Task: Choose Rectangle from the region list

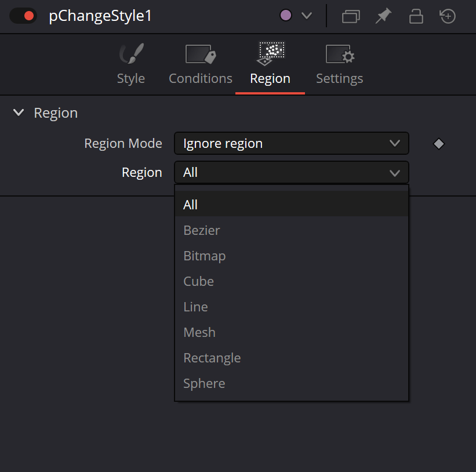Action: (292, 358)
